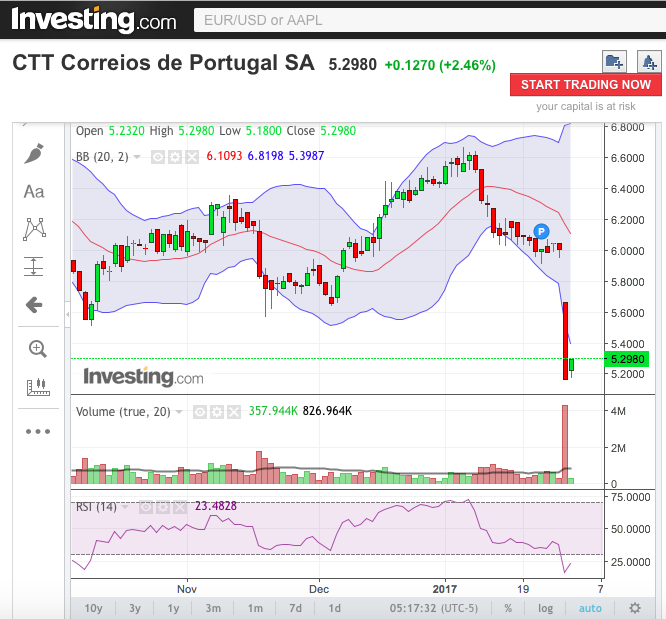
Task: Open RSI indicator settings gear
Action: (163, 507)
